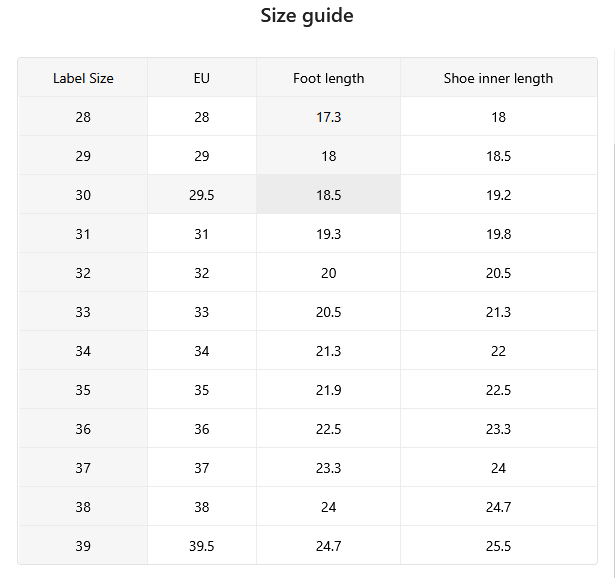The width and height of the screenshot is (615, 578).
Task: Click label size 28 row cell
Action: tap(83, 116)
